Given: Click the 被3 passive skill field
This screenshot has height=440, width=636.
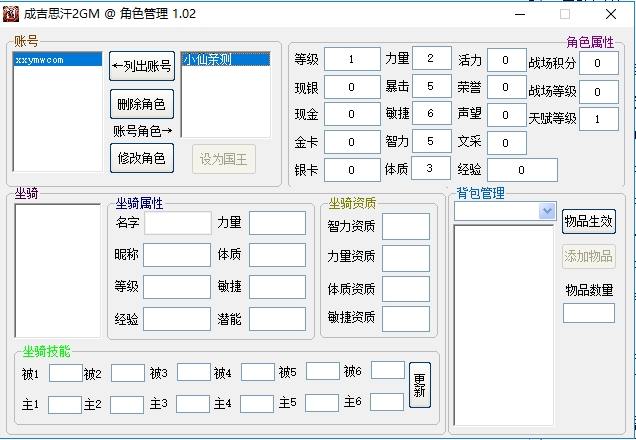Looking at the screenshot, I should click(194, 372).
